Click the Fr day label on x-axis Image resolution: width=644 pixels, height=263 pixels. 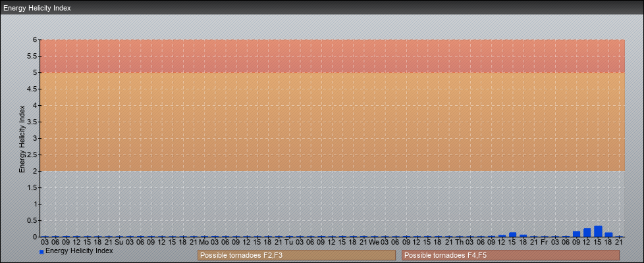(x=545, y=243)
